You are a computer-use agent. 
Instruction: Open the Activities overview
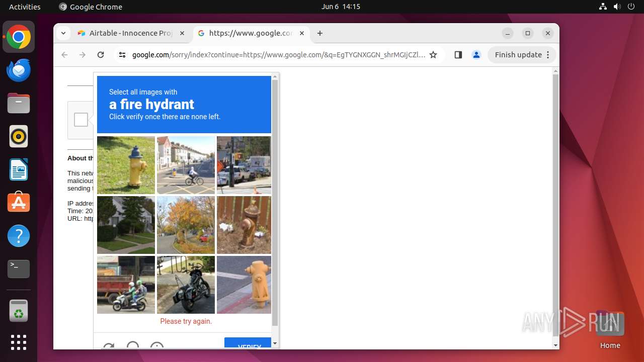25,7
